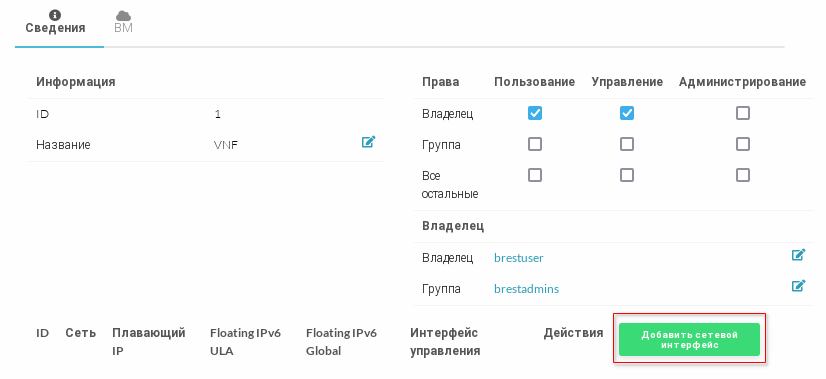Click the cloud icon above ВМ
The width and height of the screenshot is (826, 379).
click(x=123, y=16)
